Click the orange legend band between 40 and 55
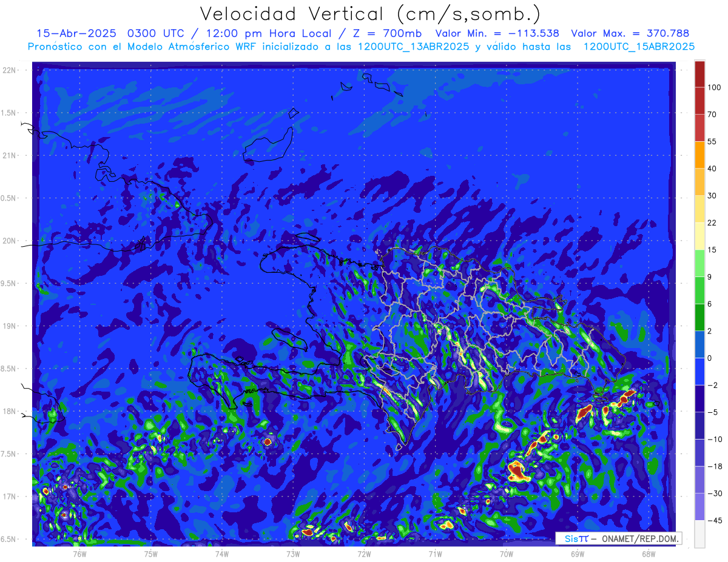Viewport: 728px width, 562px height. (x=699, y=155)
